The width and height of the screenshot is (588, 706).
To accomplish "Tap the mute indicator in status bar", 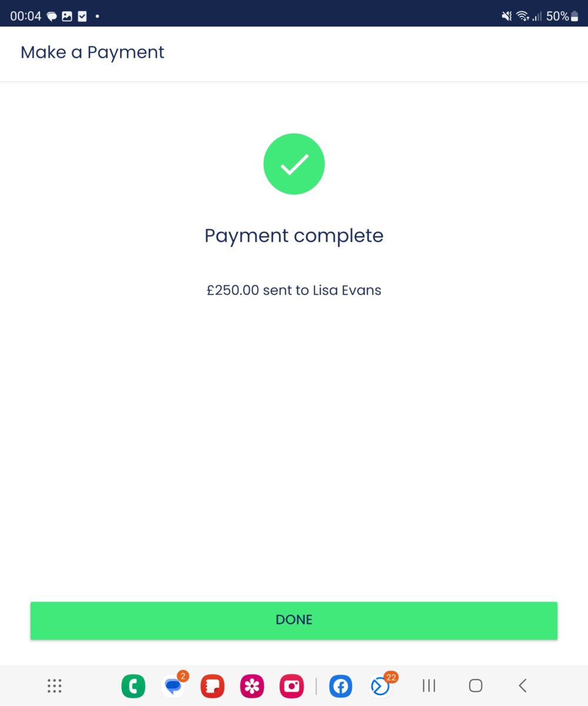I will (507, 16).
